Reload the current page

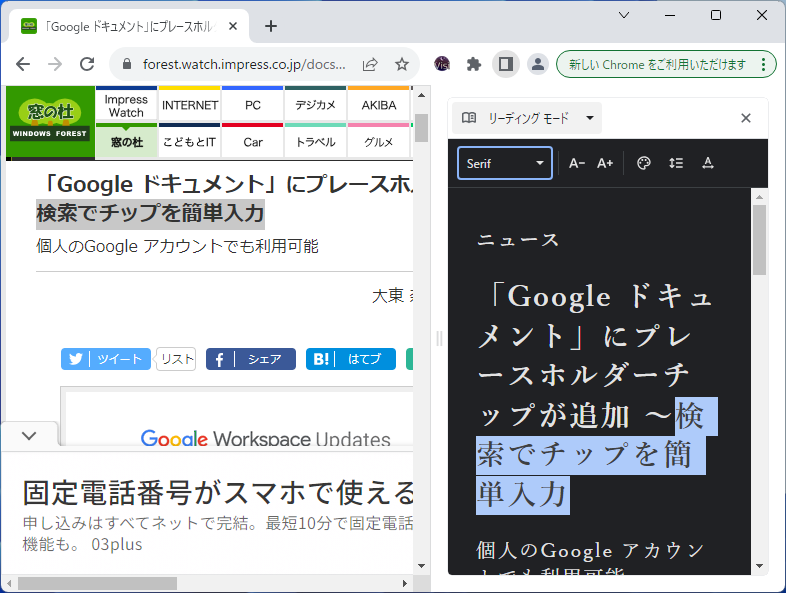coord(87,64)
